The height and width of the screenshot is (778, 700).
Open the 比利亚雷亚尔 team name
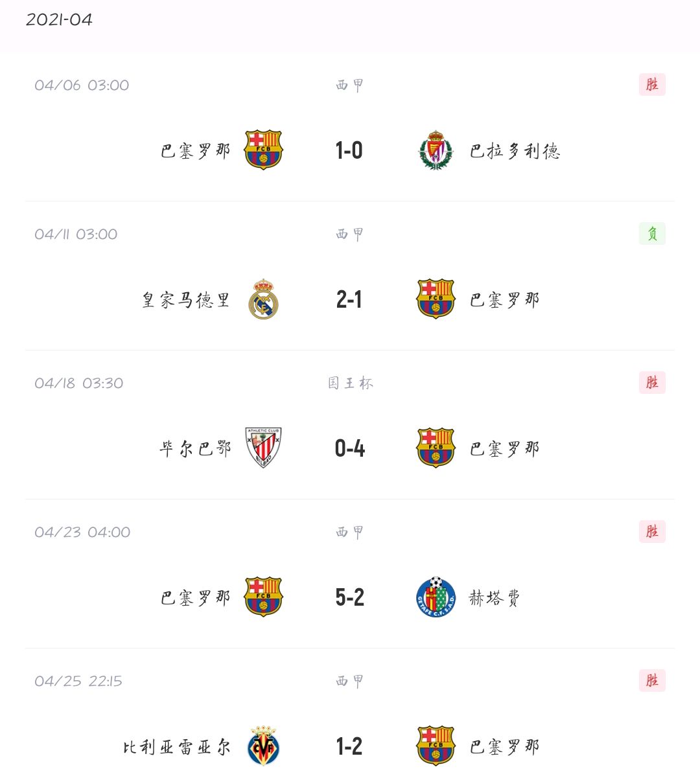click(177, 746)
